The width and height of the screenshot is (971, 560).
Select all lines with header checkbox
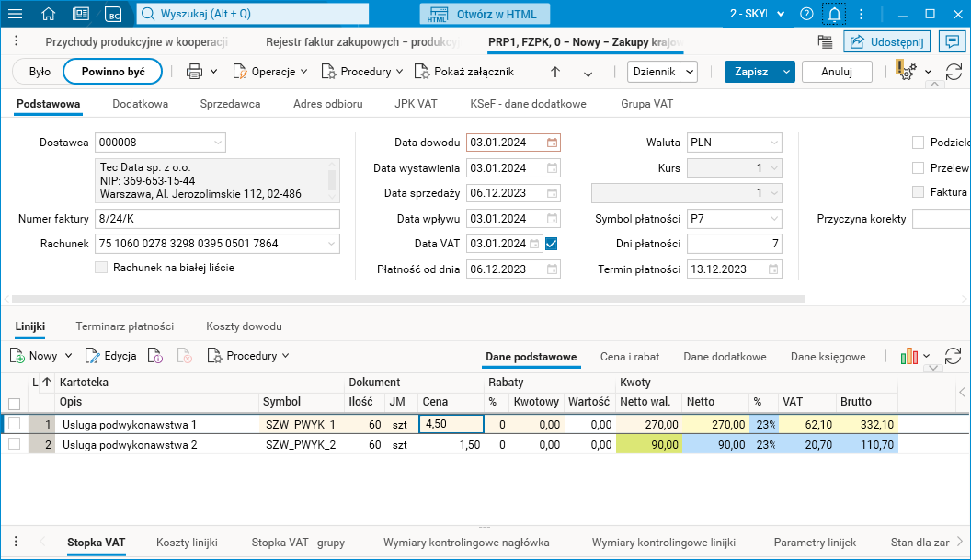click(x=14, y=405)
